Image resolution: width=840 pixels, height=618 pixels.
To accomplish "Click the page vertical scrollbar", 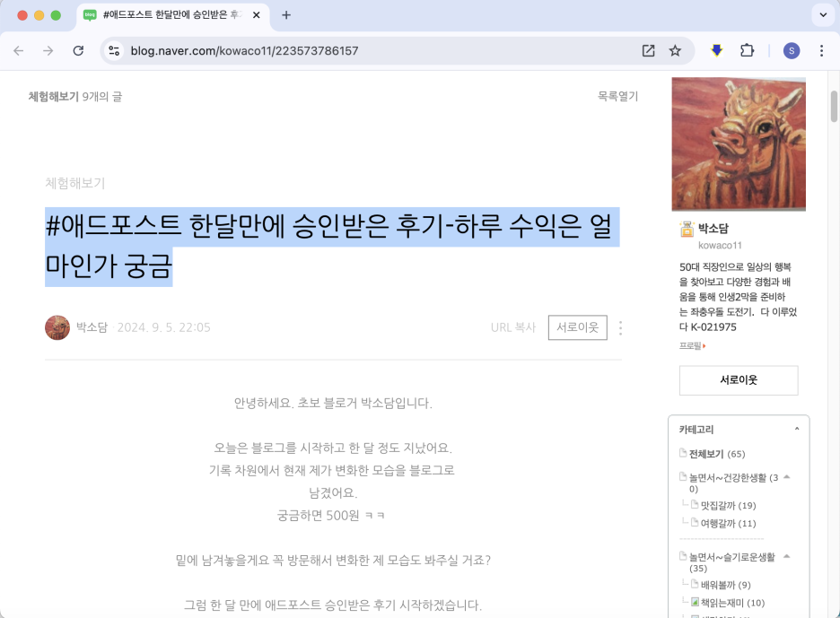I will [x=834, y=106].
